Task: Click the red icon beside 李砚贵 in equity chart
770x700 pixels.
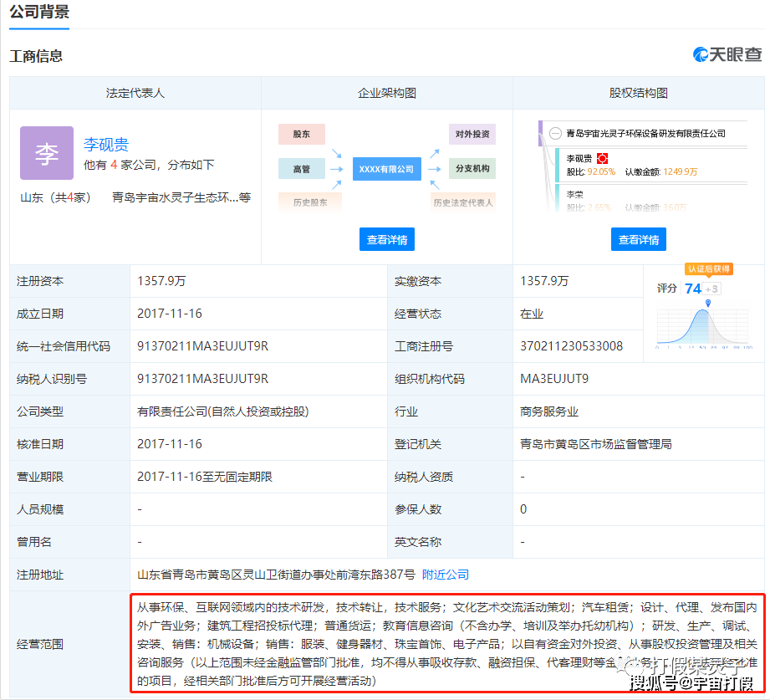Action: click(x=602, y=158)
